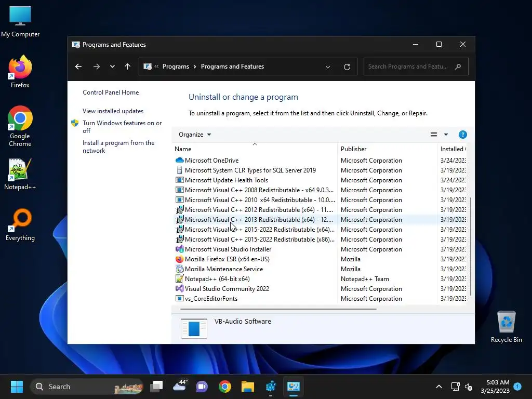Screen dimensions: 532x399
Task: Open Google Chrome desktop shortcut
Action: [x=20, y=126]
